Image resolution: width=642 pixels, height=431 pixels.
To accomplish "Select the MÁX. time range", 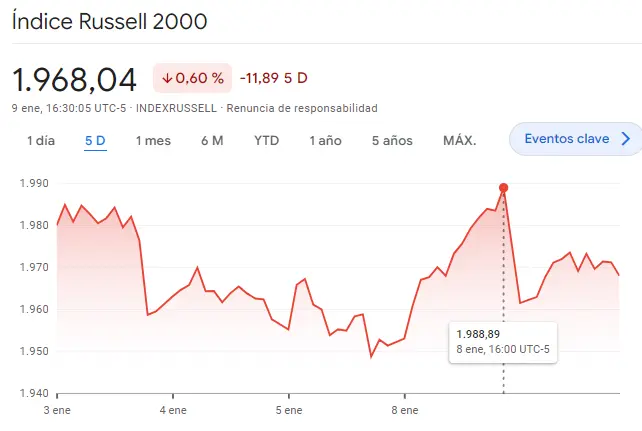I will [x=459, y=140].
